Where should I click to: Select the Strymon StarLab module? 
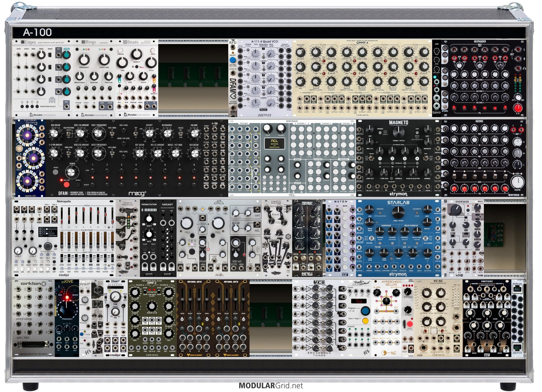pyautogui.click(x=399, y=238)
